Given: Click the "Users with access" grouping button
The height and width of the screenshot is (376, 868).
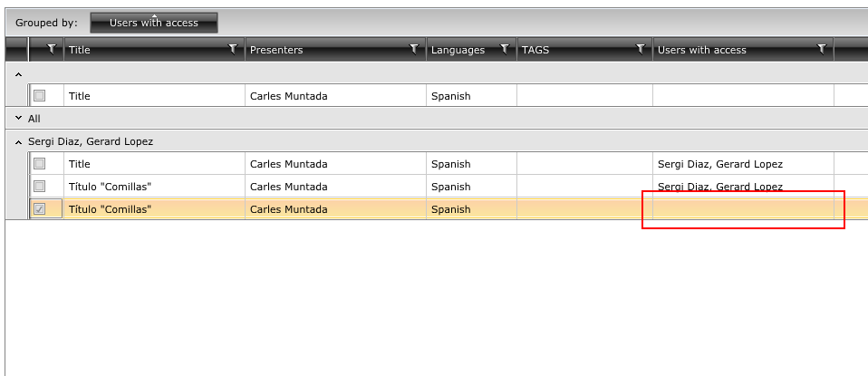Looking at the screenshot, I should click(154, 23).
